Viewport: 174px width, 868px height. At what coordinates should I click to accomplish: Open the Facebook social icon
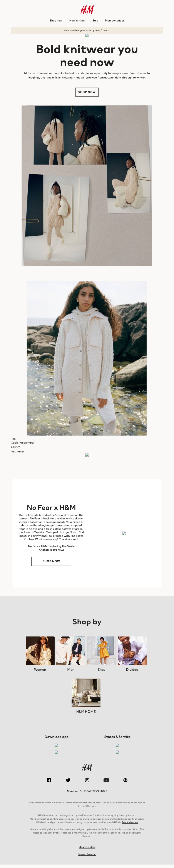pyautogui.click(x=49, y=780)
